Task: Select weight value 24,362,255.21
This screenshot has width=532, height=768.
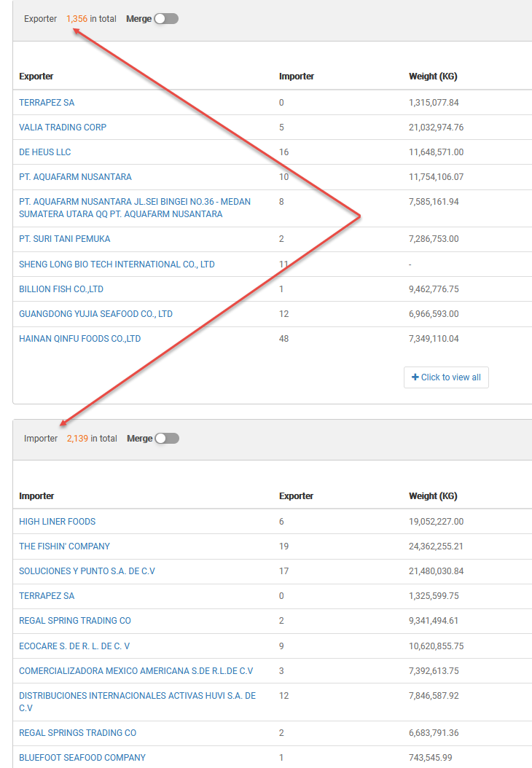Action: point(436,546)
